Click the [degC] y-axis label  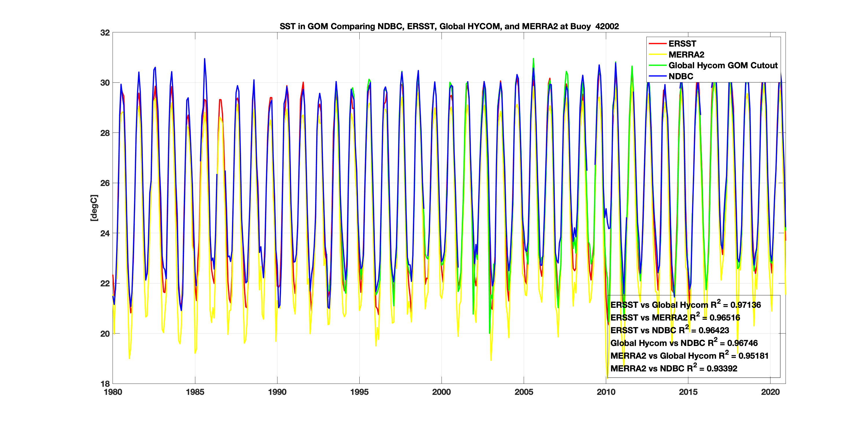point(94,208)
